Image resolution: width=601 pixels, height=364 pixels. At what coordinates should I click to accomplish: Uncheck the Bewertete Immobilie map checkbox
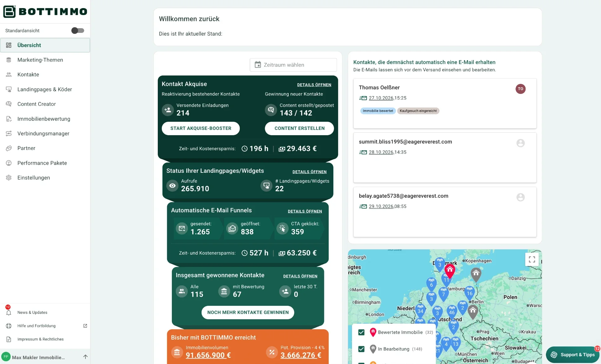(361, 332)
